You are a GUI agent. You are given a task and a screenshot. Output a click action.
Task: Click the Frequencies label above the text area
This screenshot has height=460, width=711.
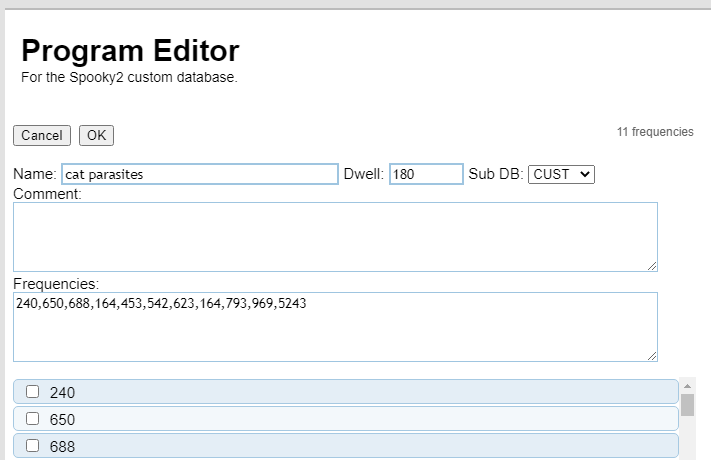point(56,284)
